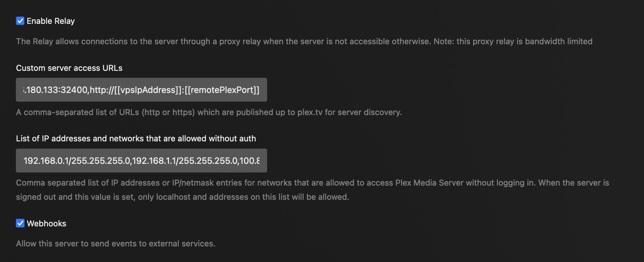The height and width of the screenshot is (262, 644).
Task: Click the allowed-without-auth section heading
Action: (136, 138)
